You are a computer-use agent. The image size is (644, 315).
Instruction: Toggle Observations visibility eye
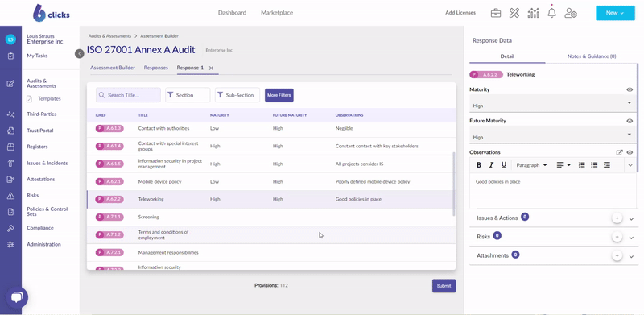630,152
